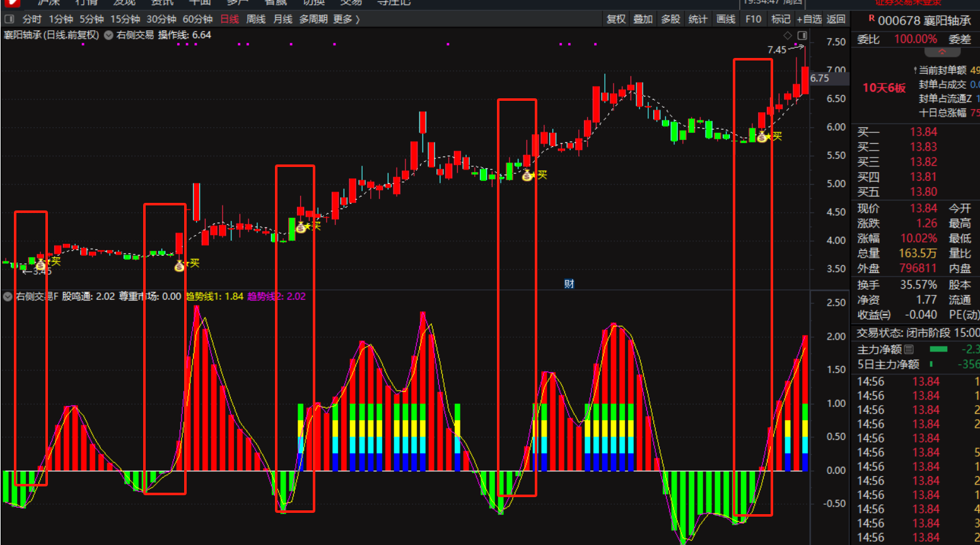Click the info mark beside 当前封单额

915,70
